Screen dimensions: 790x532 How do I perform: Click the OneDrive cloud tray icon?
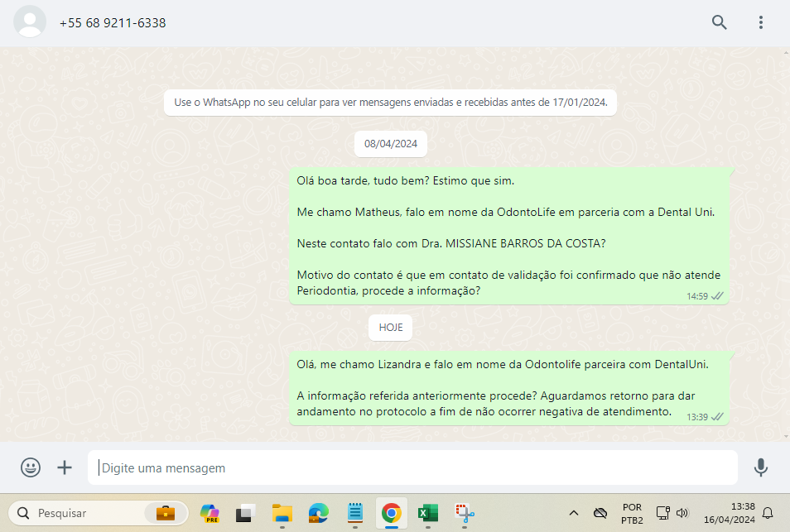click(x=600, y=513)
